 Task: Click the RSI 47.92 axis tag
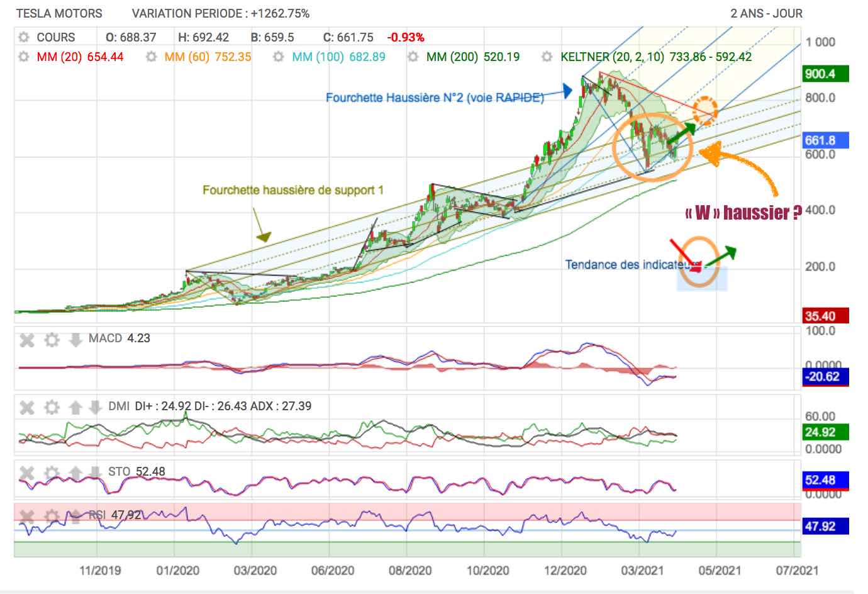(826, 526)
